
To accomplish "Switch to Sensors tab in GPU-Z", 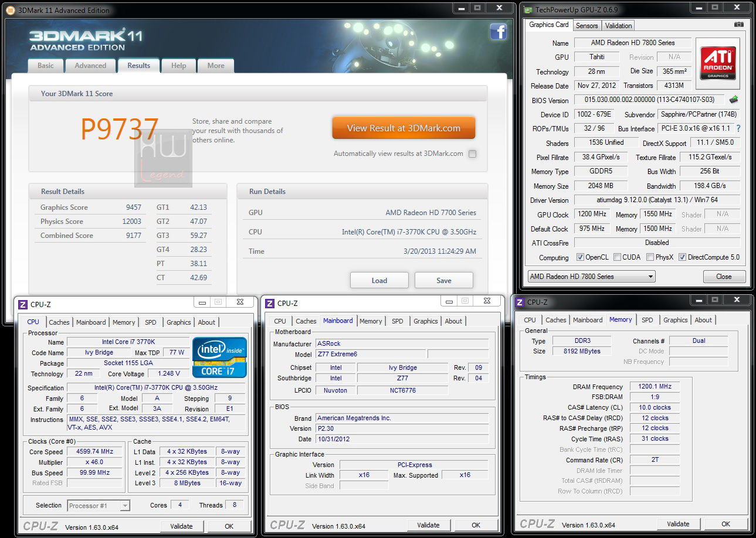I will 587,26.
